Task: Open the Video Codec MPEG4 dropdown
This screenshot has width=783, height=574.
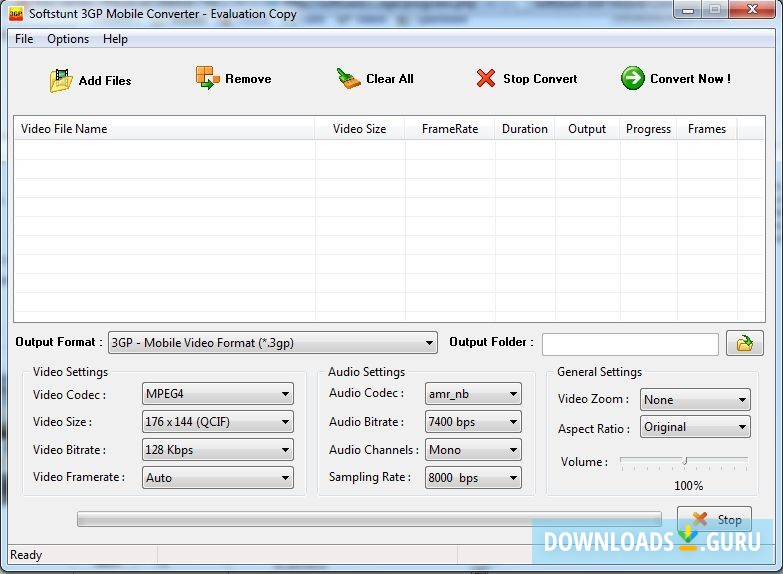Action: [x=218, y=394]
